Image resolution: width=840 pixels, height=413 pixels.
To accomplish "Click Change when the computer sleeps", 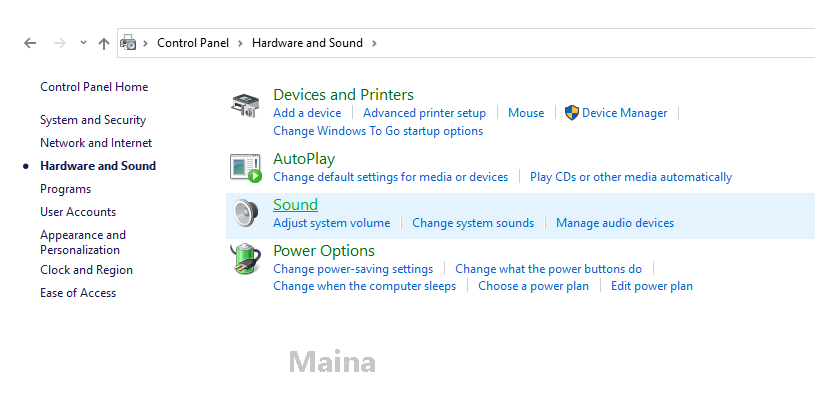I will pyautogui.click(x=364, y=286).
